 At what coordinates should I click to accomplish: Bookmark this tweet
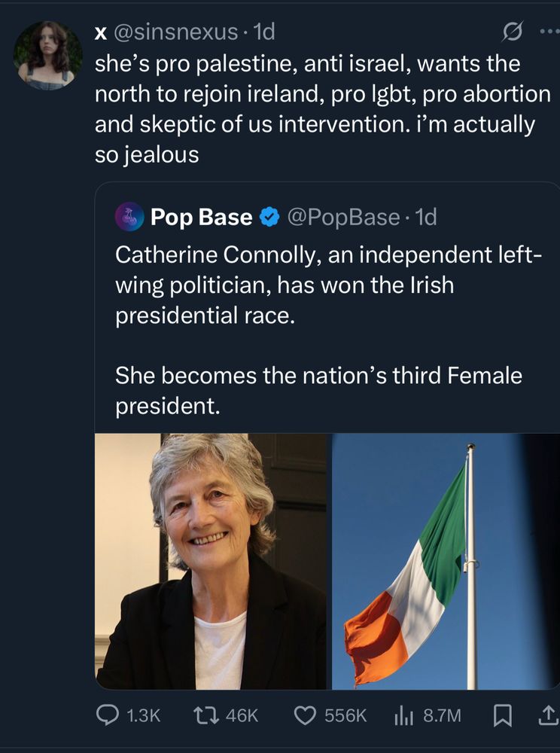(x=501, y=714)
